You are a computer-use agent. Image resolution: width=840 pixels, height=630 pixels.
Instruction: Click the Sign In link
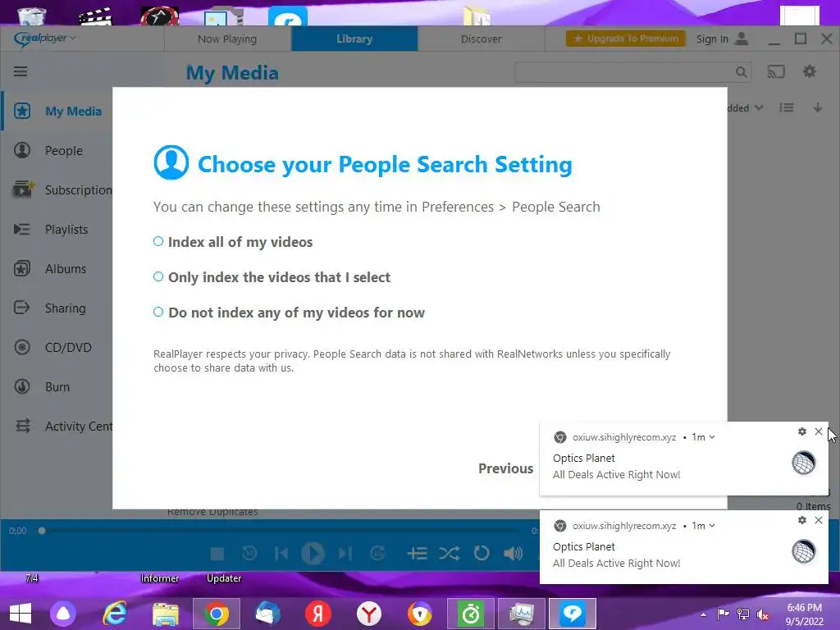712,39
